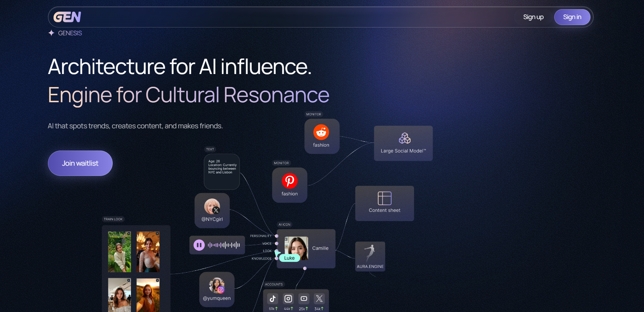
Task: Open the X account icon
Action: tap(319, 299)
